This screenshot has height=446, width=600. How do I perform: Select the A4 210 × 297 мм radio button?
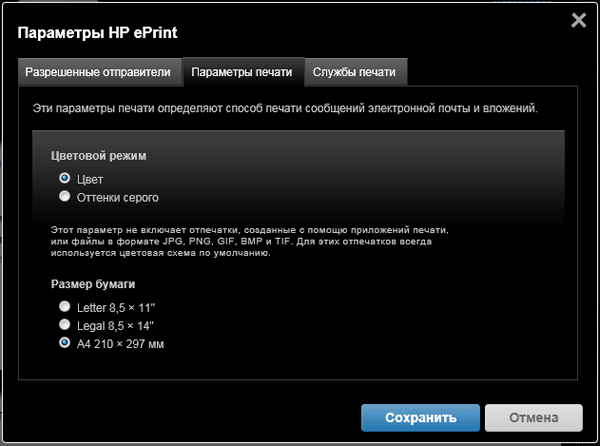point(65,343)
